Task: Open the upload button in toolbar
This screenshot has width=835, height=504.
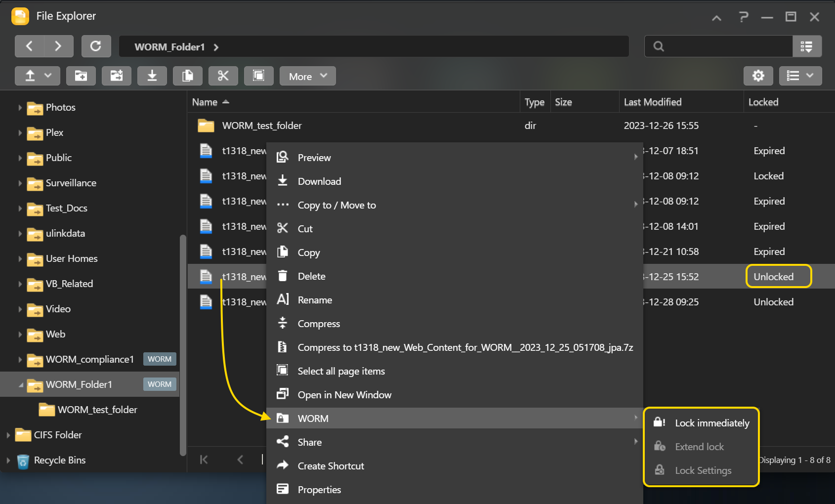Action: click(x=31, y=76)
